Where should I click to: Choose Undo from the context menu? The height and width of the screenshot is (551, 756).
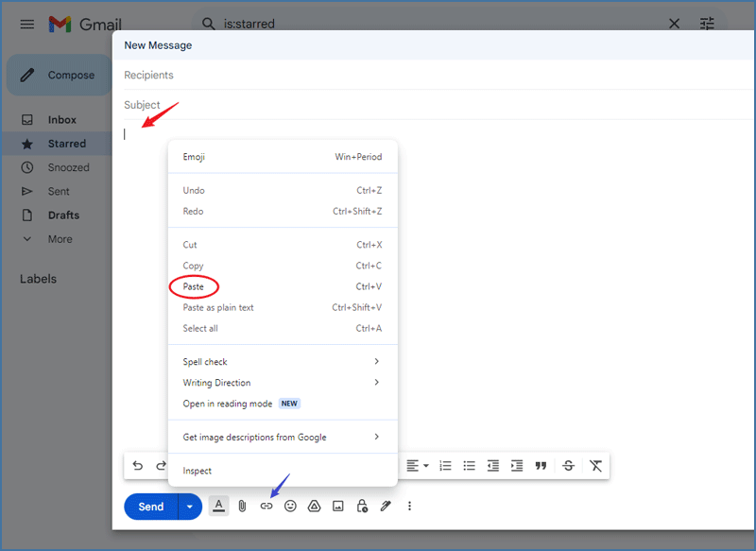[x=283, y=190]
